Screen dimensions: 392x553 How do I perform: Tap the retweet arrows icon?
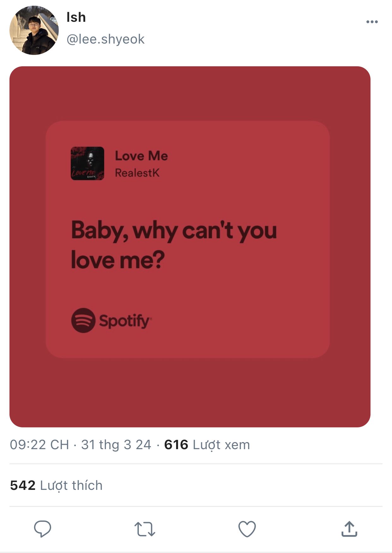(145, 529)
